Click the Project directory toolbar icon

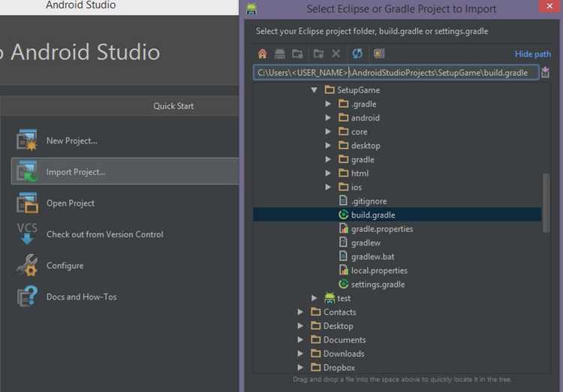(297, 54)
